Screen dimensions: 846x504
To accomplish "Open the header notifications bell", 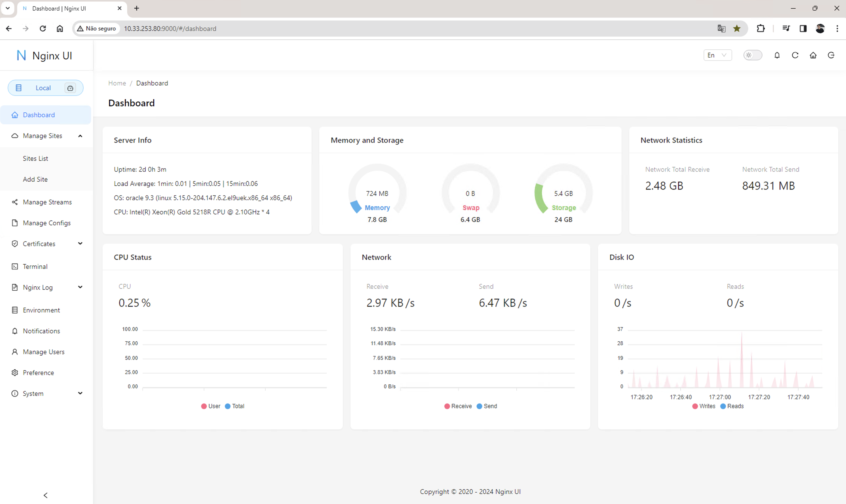I will click(777, 55).
